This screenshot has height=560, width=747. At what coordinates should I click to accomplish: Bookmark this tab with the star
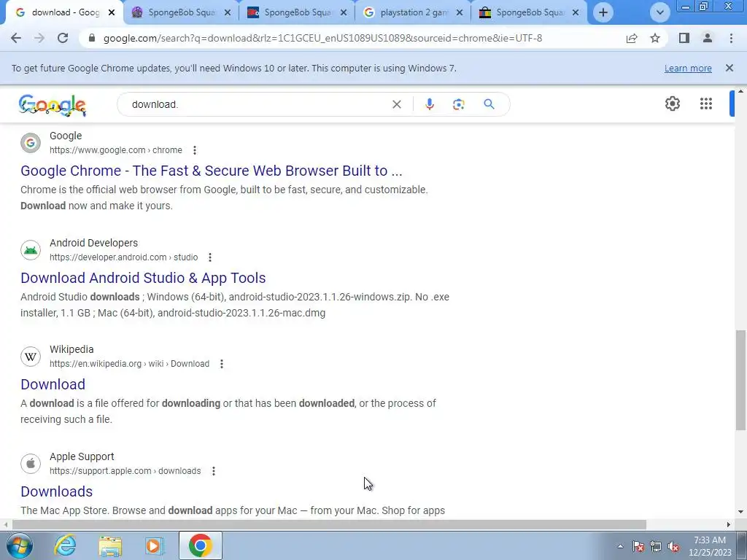tap(655, 38)
